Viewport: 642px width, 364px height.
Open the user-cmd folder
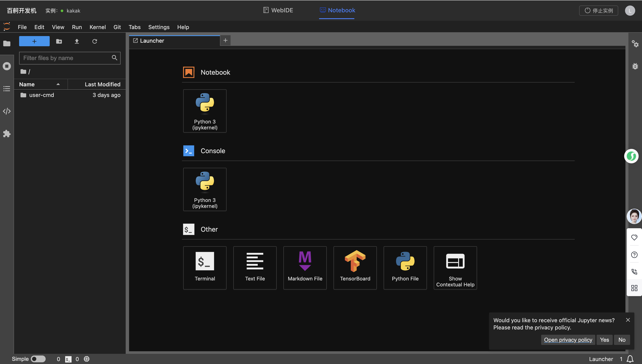42,95
